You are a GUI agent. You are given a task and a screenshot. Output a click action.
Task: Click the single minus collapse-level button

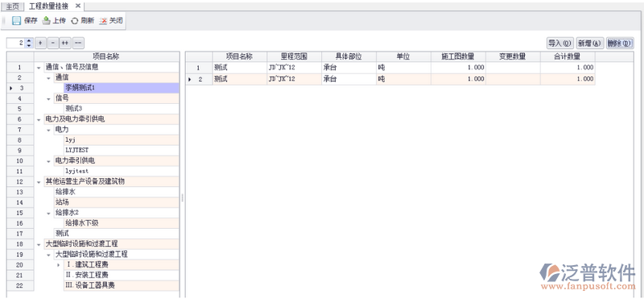click(x=53, y=43)
